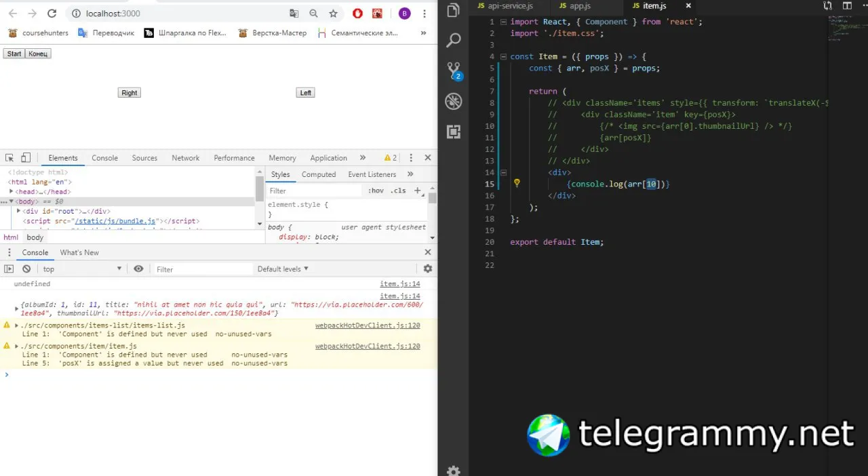Screen dimensions: 868x476
Task: Open the JavaScript context dropdown 'top'
Action: tap(83, 269)
